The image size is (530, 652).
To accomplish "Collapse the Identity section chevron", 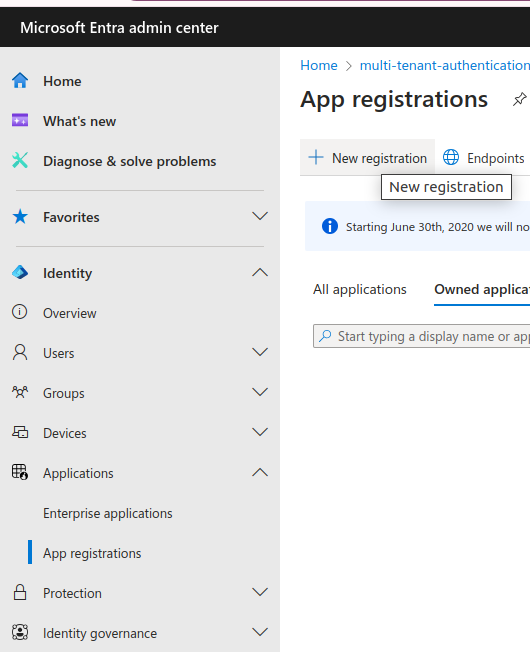I will (x=260, y=272).
